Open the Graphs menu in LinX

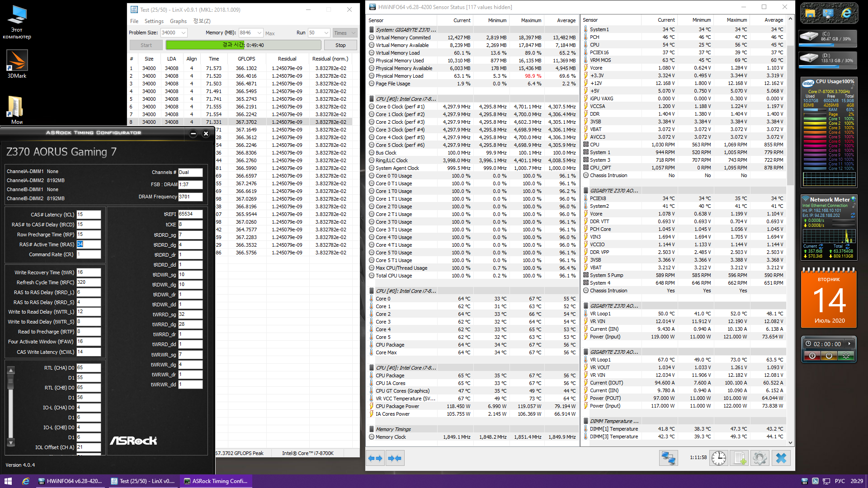178,21
